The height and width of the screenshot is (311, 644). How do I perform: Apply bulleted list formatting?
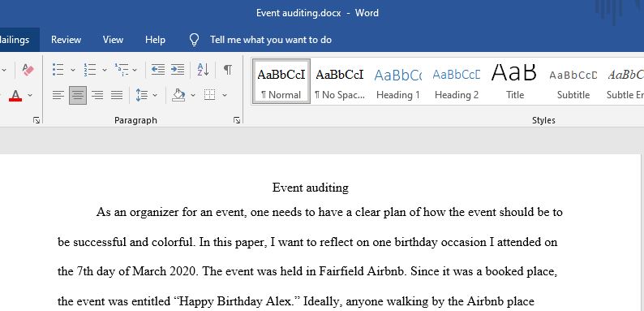click(58, 70)
